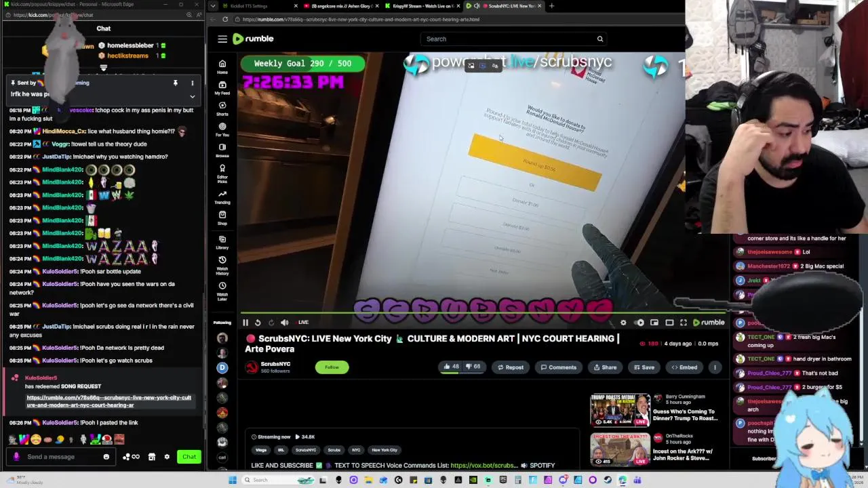Toggle theater mode in player
The width and height of the screenshot is (868, 488).
pos(669,323)
